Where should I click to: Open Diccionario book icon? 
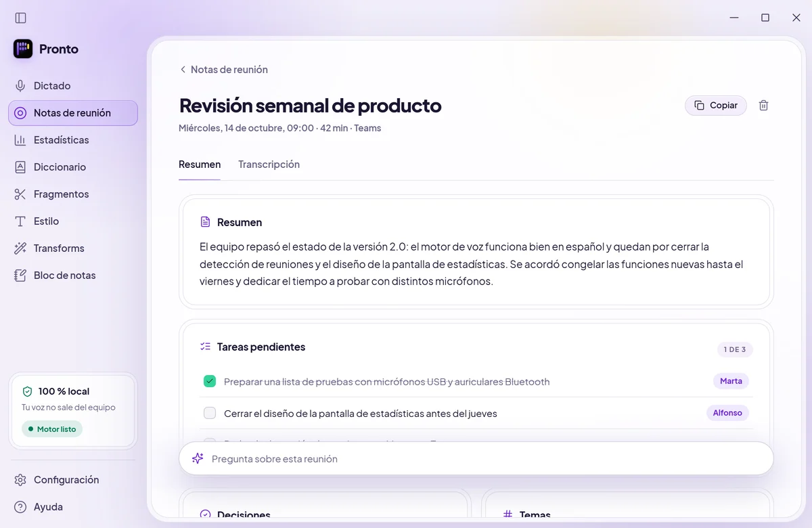tap(20, 167)
